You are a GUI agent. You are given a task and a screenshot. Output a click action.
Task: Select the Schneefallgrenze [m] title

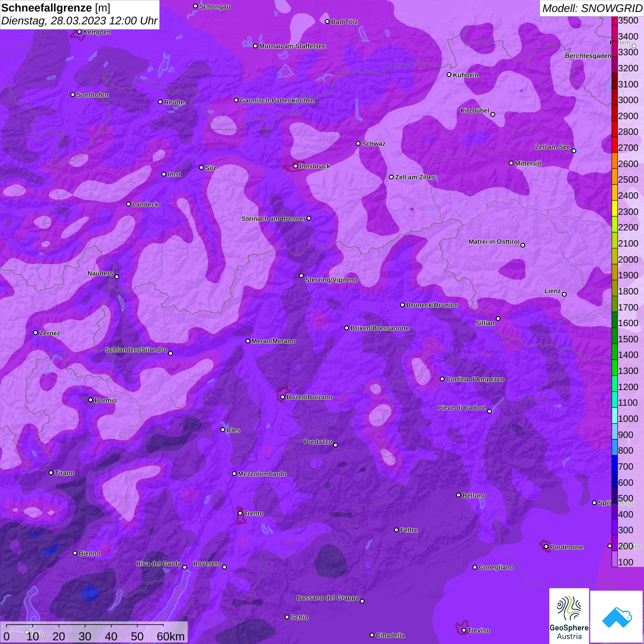(x=56, y=8)
